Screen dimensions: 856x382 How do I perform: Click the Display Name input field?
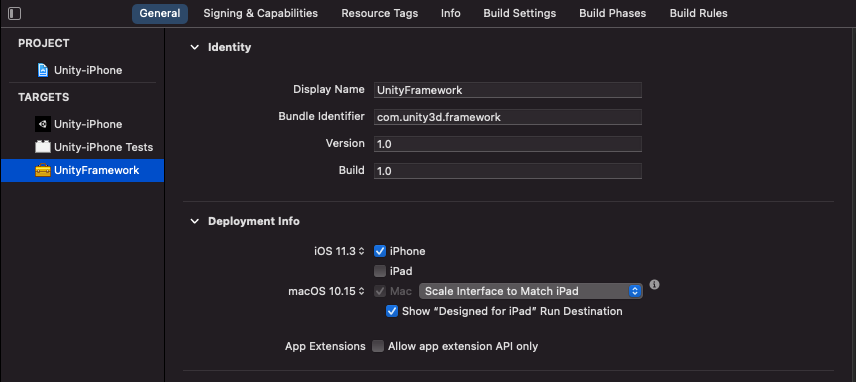(x=508, y=90)
